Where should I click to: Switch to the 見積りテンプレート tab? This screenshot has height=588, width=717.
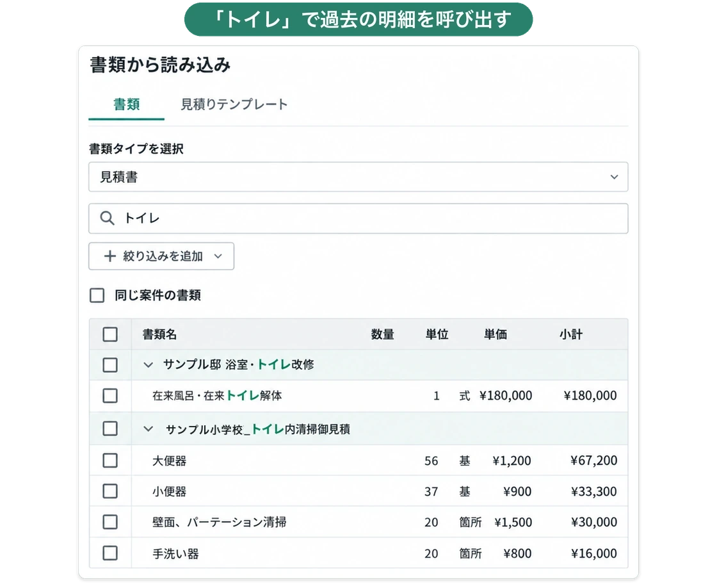tap(234, 105)
